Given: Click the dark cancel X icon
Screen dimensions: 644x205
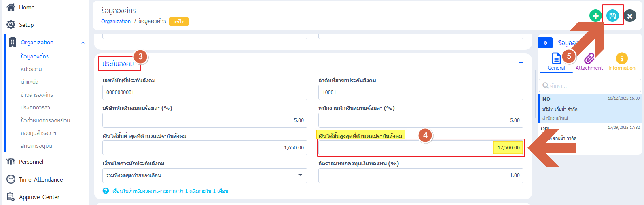Looking at the screenshot, I should coord(629,16).
